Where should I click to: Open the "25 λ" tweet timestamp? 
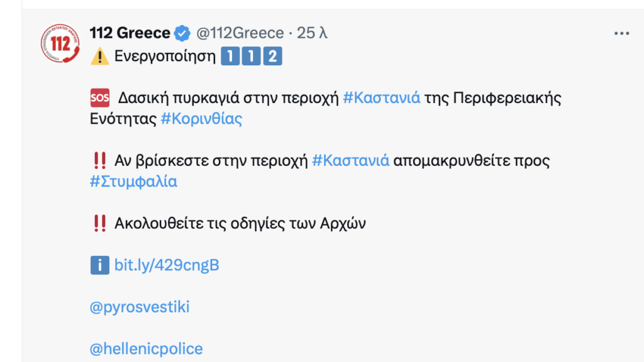[312, 33]
